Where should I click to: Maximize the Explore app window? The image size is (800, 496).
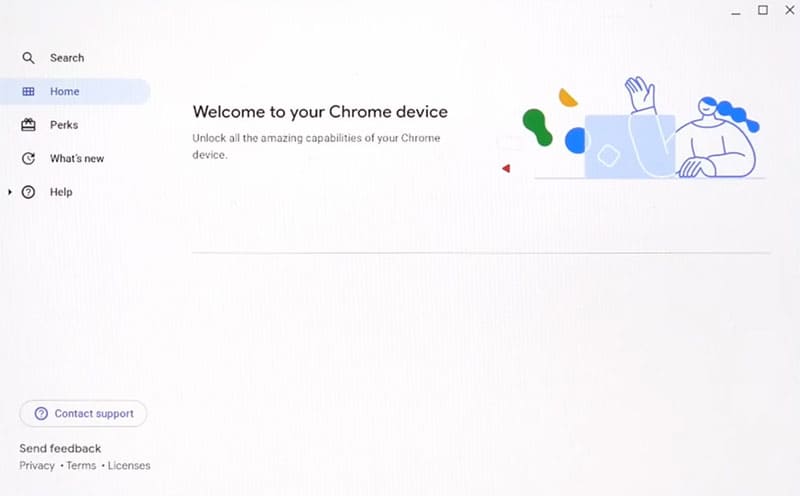[763, 10]
